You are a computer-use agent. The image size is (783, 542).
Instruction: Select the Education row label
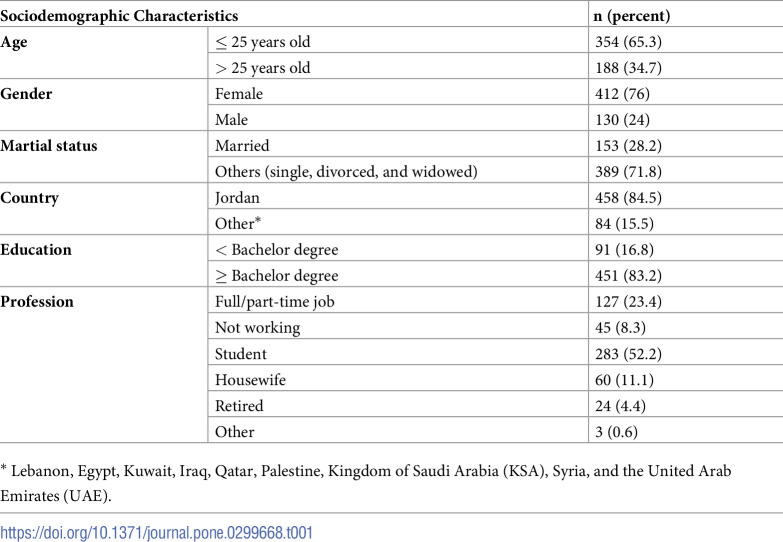36,250
